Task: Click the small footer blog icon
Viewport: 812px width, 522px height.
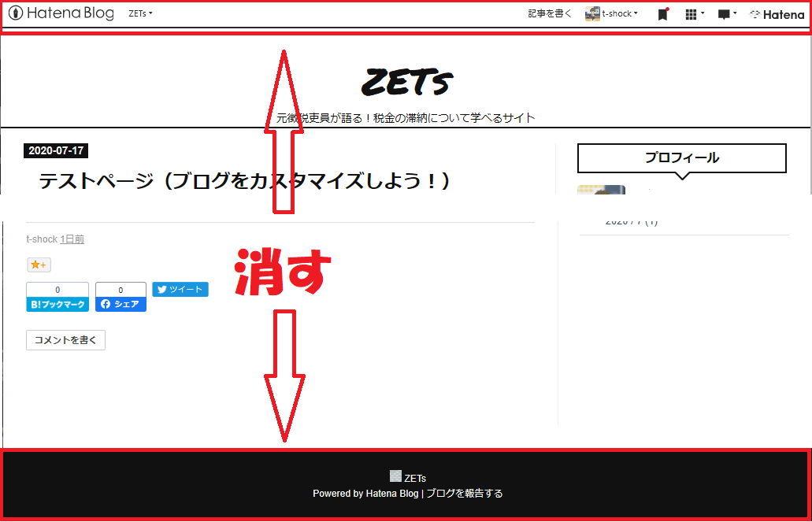Action: pos(395,476)
